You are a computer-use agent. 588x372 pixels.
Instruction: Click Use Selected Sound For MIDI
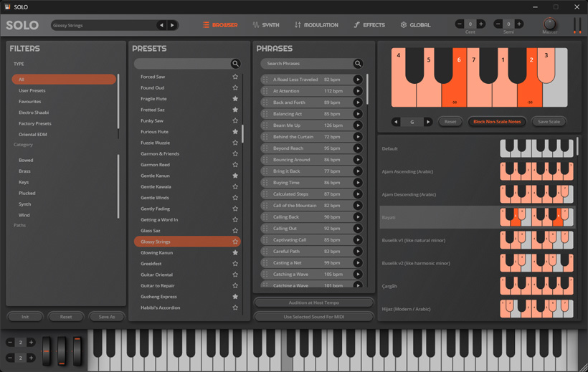(313, 317)
